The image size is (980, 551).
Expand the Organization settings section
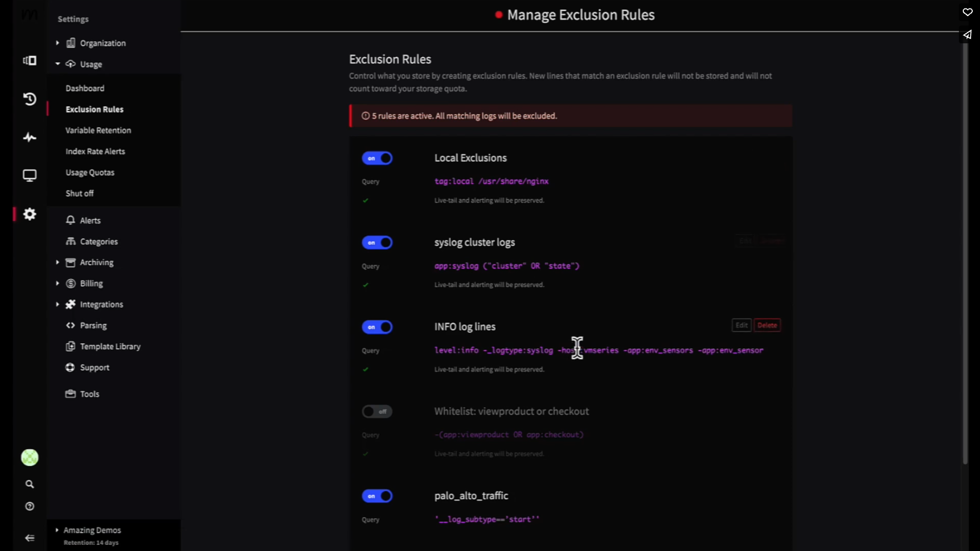[x=57, y=43]
